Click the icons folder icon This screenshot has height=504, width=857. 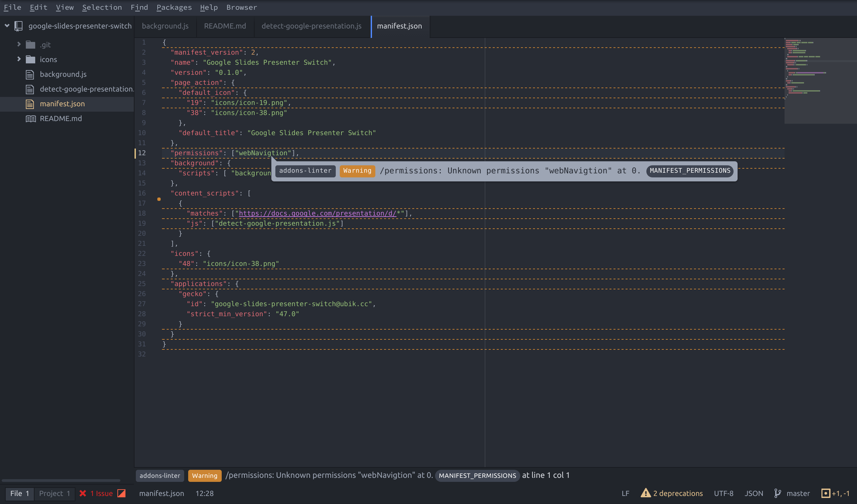[31, 59]
